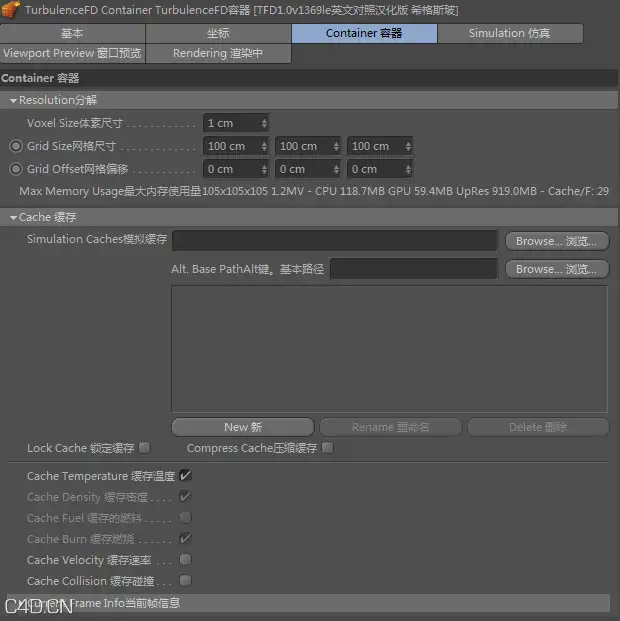This screenshot has width=620, height=621.
Task: Click the TurbulenceFD Container object icon
Action: (10, 10)
